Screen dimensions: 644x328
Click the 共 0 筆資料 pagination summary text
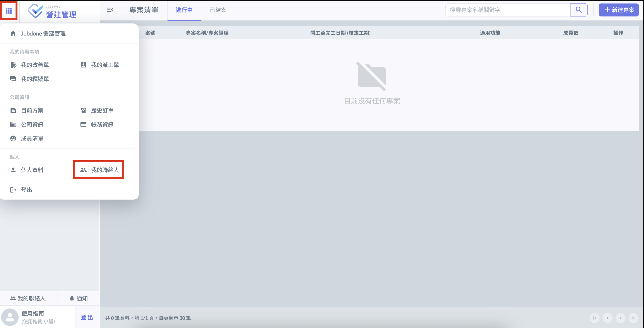(x=148, y=318)
